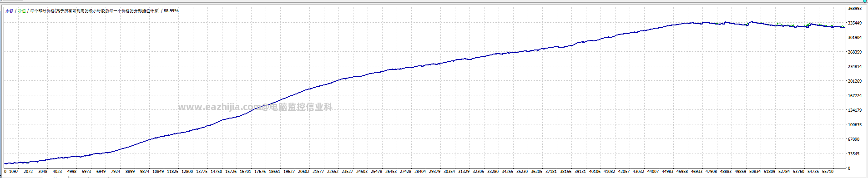The image size is (868, 178).
Task: Click the 134179 y-axis value
Action: (x=855, y=110)
